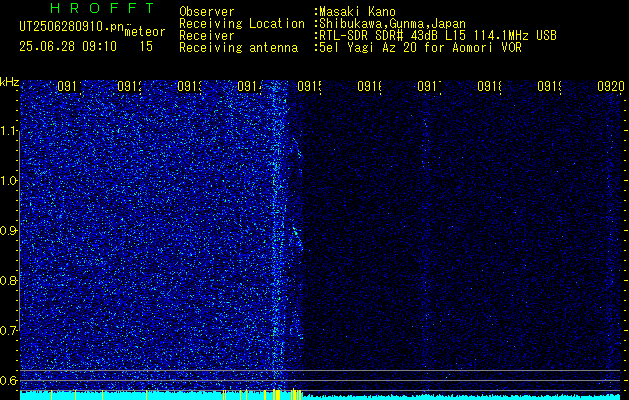This screenshot has height=400, width=629.
Task: Click the 1.1 kHz axis label
Action: click(x=10, y=131)
